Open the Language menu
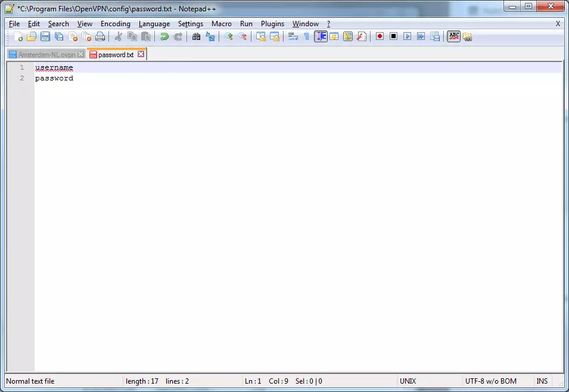 click(154, 23)
